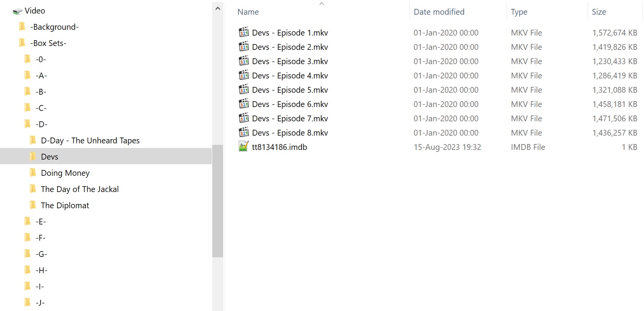
Task: Select the tt8134186.imdb file icon
Action: pos(244,146)
